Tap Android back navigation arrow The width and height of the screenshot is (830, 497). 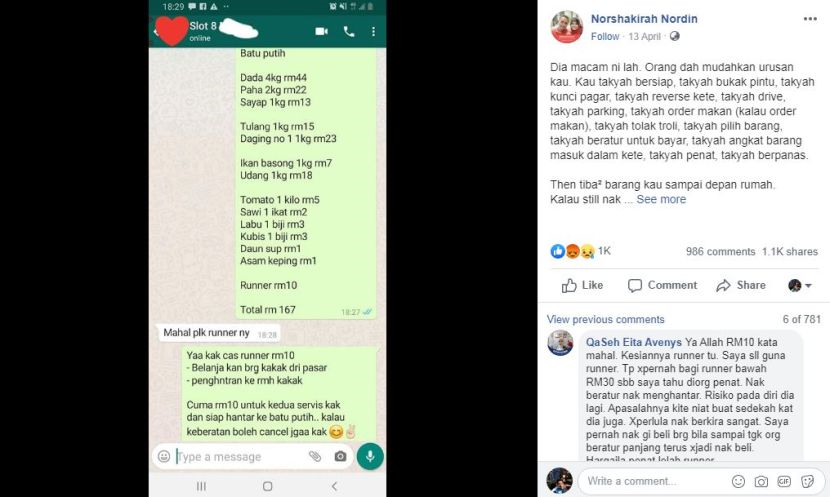point(334,486)
